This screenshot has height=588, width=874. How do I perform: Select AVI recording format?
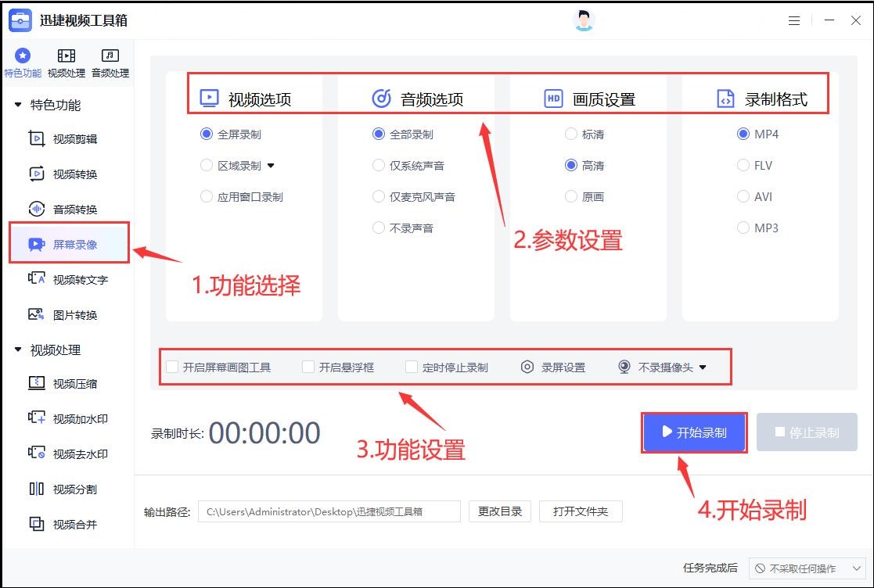tap(755, 196)
